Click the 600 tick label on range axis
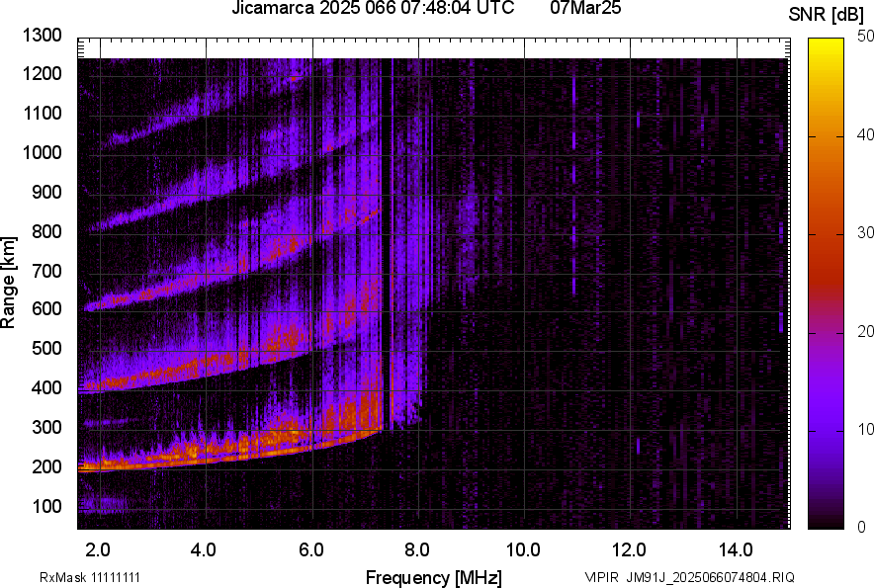 (46, 310)
